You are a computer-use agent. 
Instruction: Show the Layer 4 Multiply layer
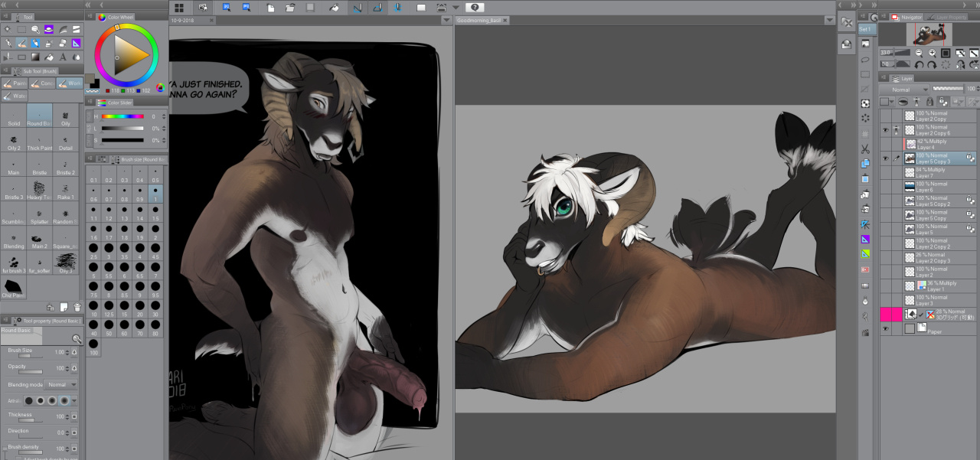point(885,145)
